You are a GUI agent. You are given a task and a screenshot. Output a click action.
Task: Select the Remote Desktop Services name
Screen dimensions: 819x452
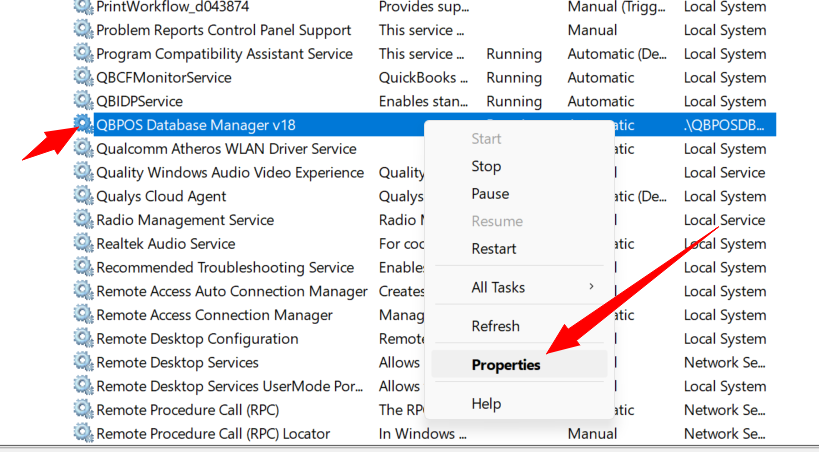[x=177, y=363]
